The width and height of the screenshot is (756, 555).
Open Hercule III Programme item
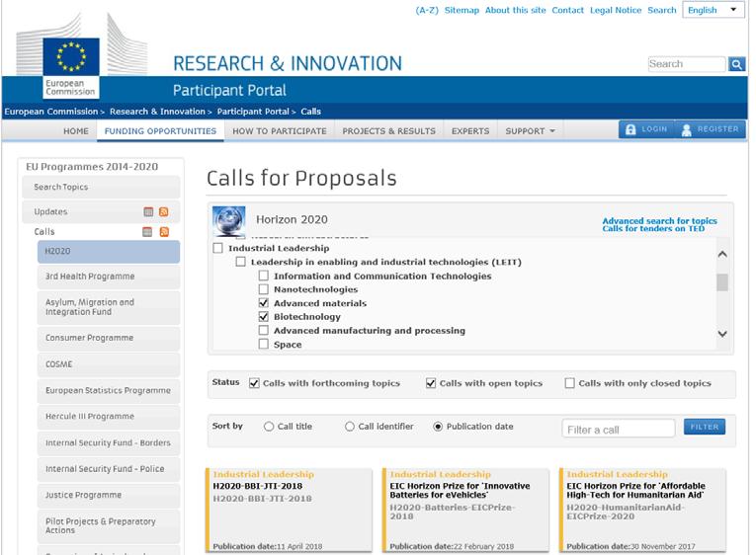[x=109, y=417]
